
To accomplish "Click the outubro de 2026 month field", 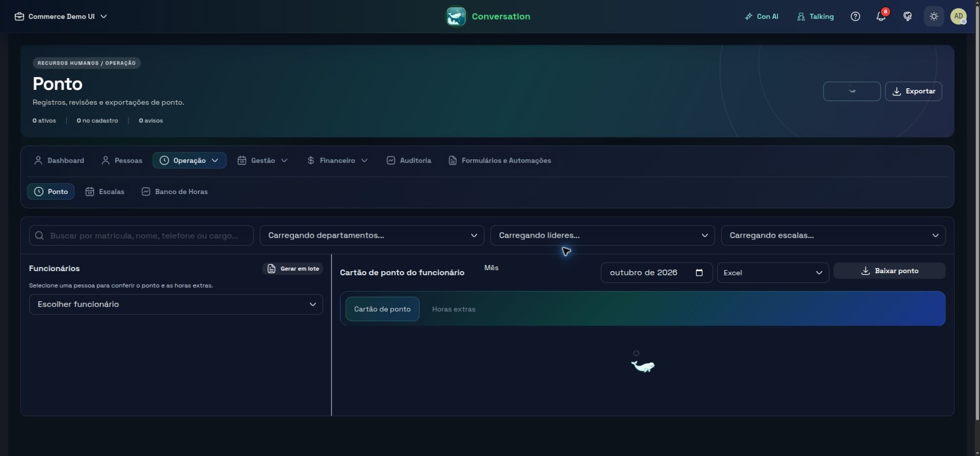I will tap(656, 273).
